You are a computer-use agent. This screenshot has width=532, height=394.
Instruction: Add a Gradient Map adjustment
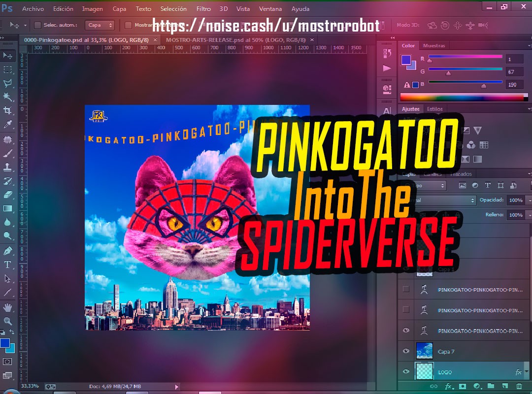478,159
